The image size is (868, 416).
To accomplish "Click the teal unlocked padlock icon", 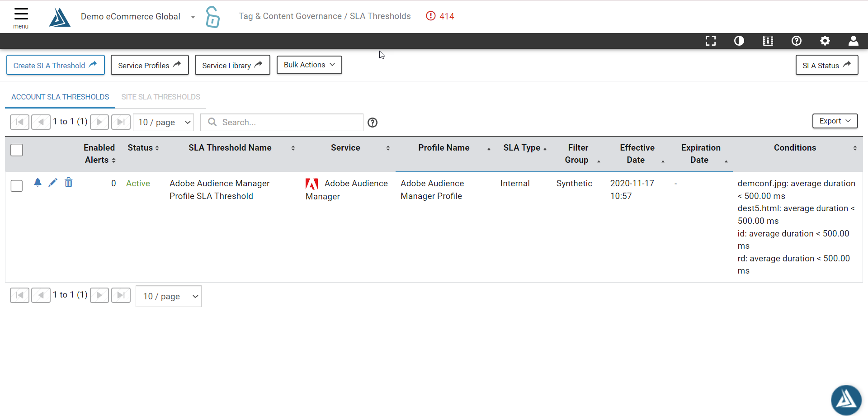I will (212, 17).
